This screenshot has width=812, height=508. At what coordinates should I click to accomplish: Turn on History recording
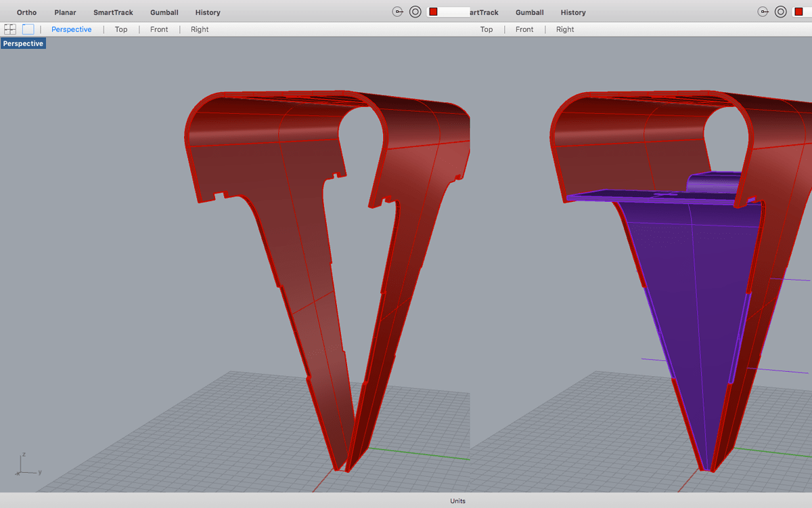tap(208, 12)
